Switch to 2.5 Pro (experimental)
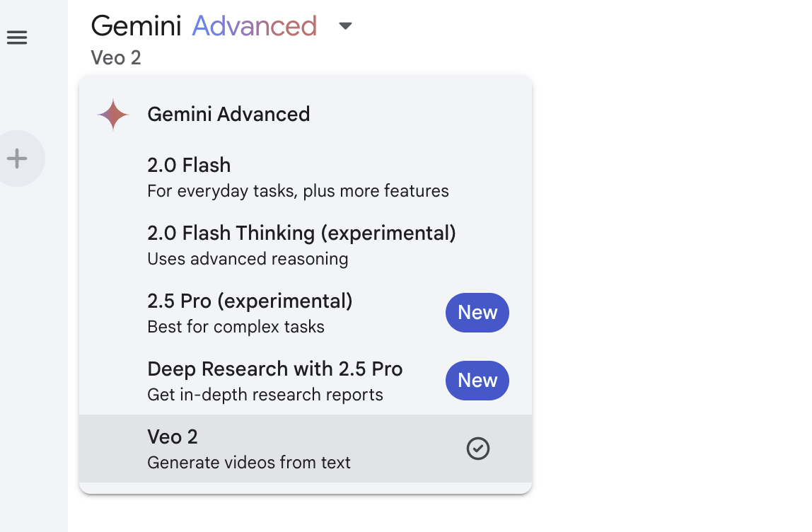This screenshot has width=812, height=532. point(306,313)
